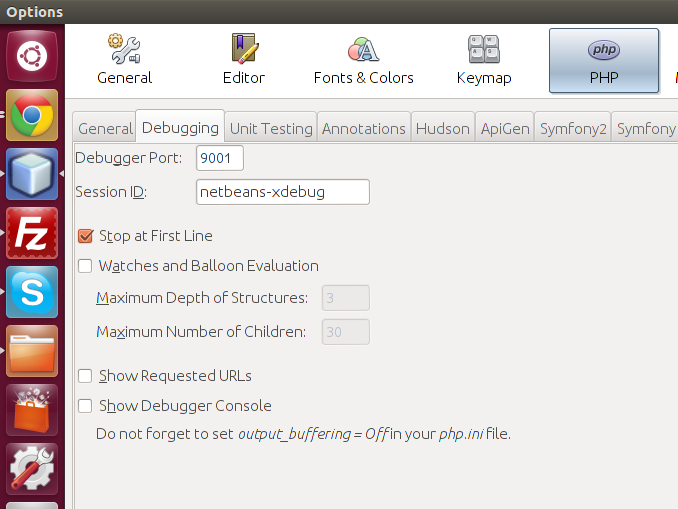
Task: Switch to the Annotations tab
Action: [364, 128]
